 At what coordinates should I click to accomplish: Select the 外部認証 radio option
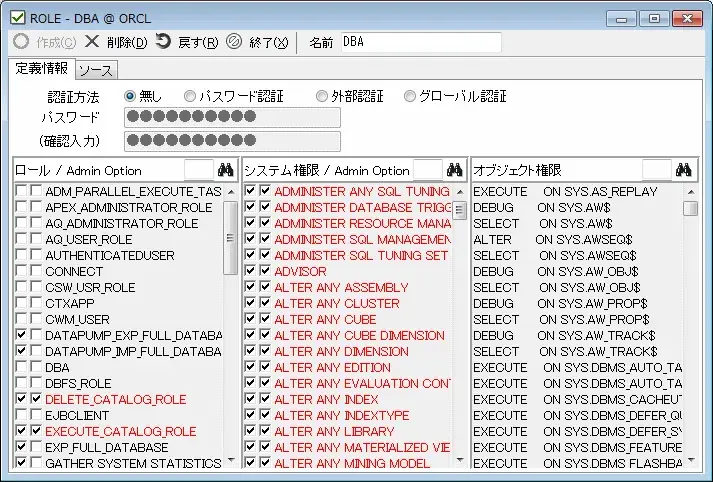tap(322, 97)
